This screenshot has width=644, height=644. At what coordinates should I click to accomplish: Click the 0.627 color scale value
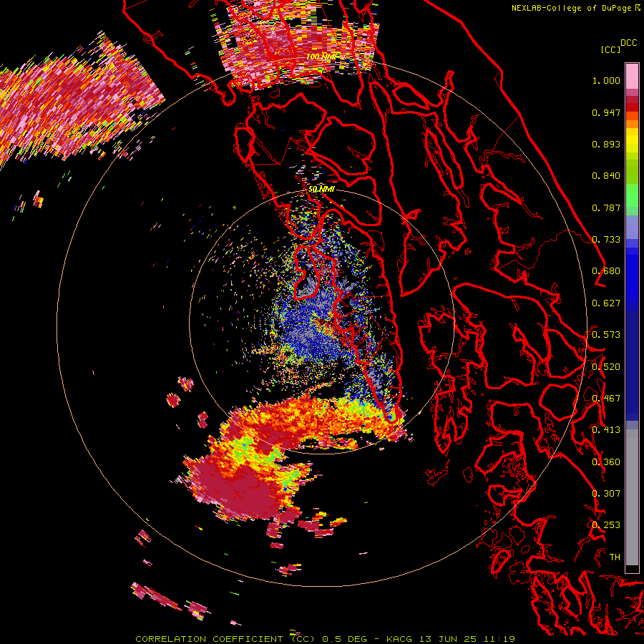tap(606, 303)
